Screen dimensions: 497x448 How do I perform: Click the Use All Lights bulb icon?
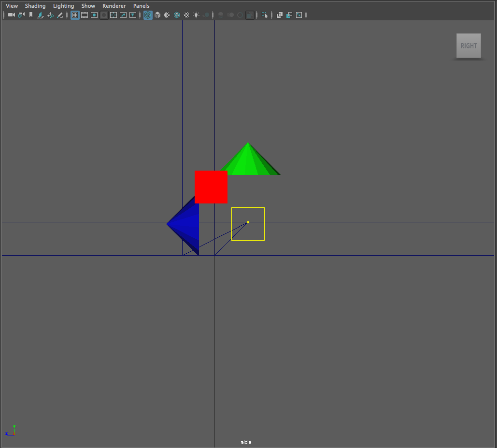196,15
